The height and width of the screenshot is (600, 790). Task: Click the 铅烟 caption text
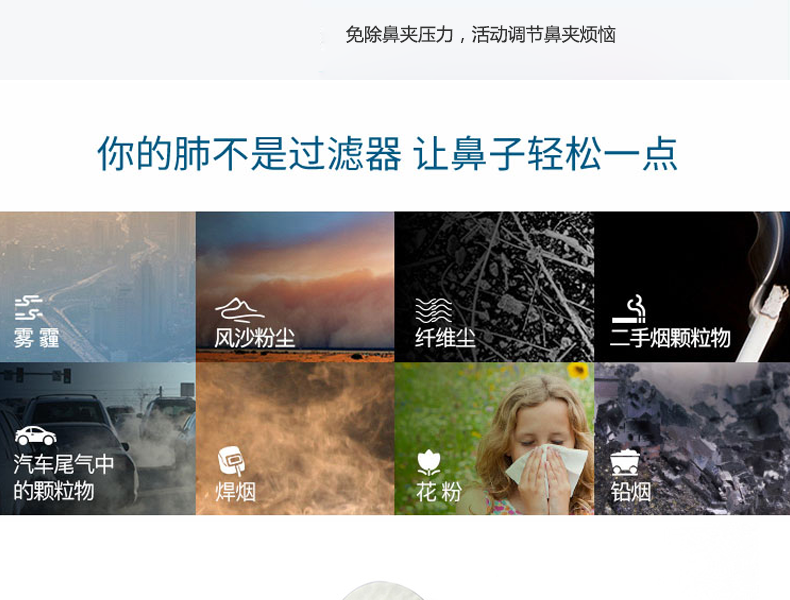[x=630, y=492]
